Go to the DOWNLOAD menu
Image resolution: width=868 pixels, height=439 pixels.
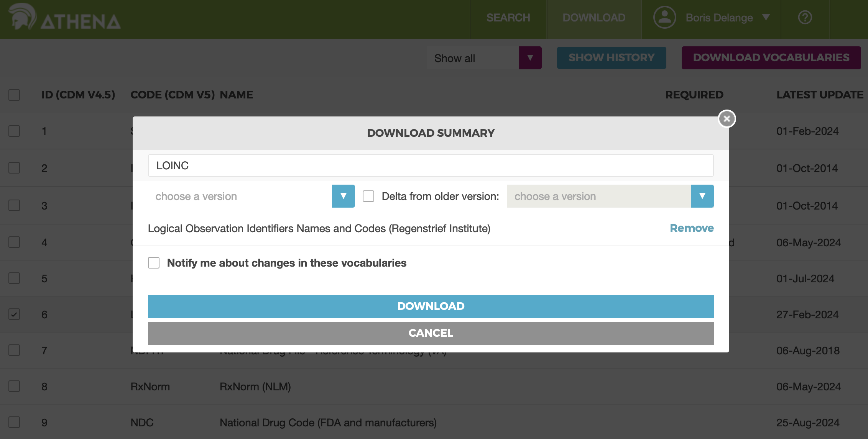coord(594,18)
